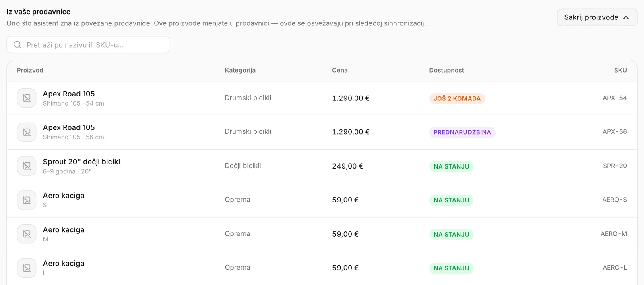Image resolution: width=644 pixels, height=285 pixels.
Task: Click Oprema category in AERO-S row
Action: [x=237, y=200]
